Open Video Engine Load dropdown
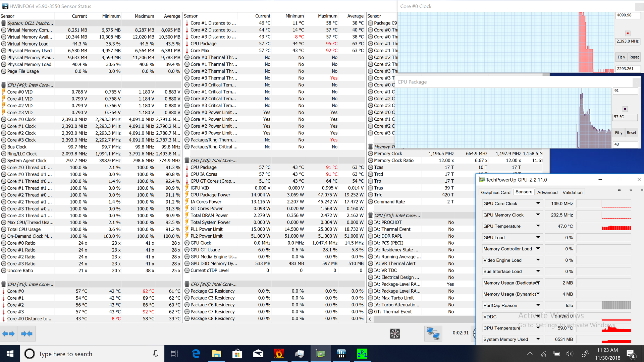 (538, 260)
